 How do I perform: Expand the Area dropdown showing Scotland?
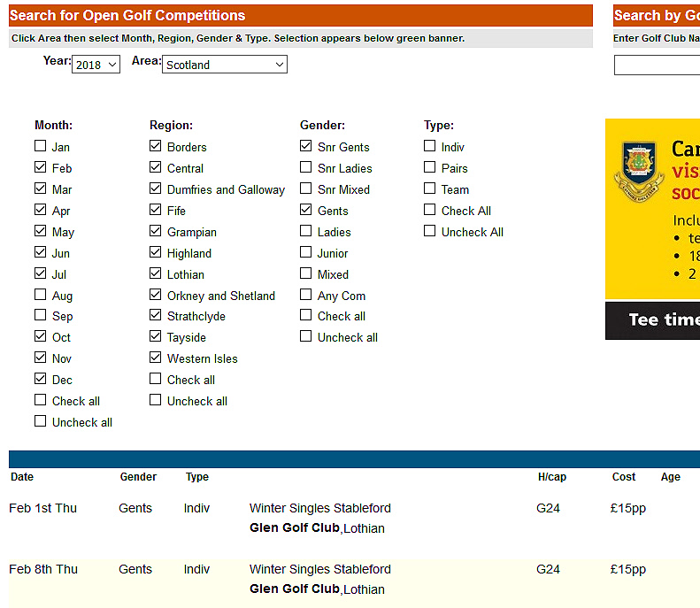[x=225, y=65]
